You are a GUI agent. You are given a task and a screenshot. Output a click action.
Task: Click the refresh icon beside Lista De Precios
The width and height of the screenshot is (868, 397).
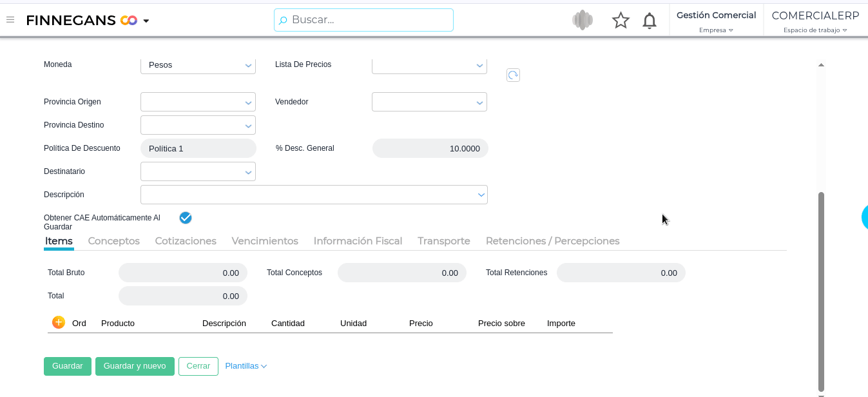click(x=513, y=75)
